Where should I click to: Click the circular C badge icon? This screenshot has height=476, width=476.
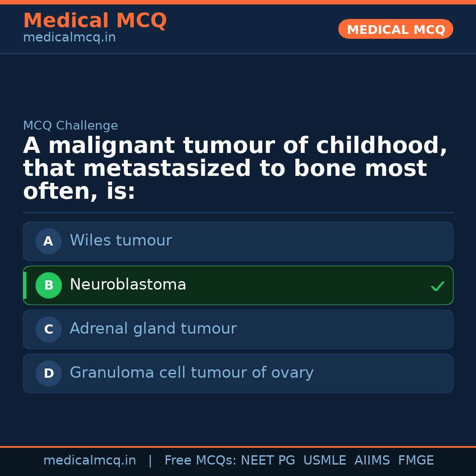[x=48, y=329]
